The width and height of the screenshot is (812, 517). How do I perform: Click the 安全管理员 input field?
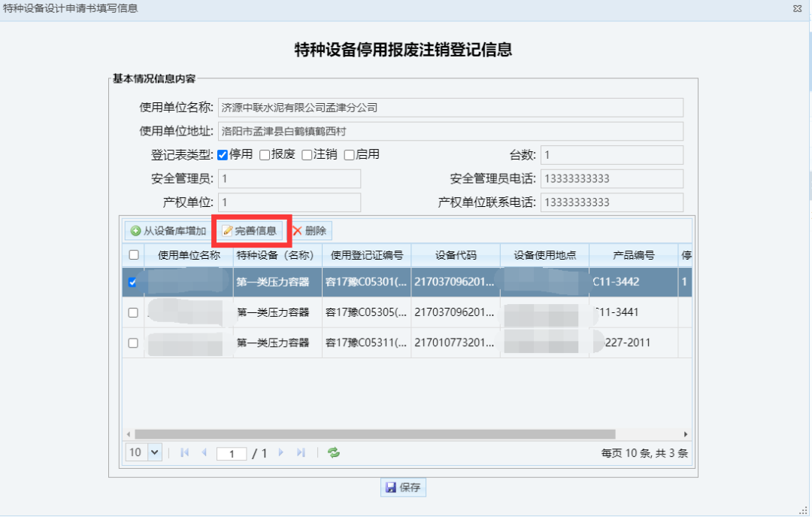289,179
